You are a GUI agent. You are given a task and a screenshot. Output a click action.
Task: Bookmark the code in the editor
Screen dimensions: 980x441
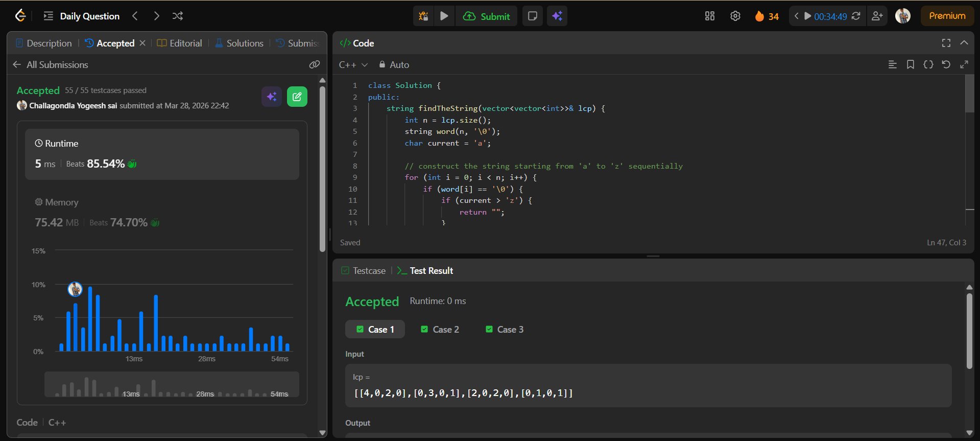(x=910, y=64)
